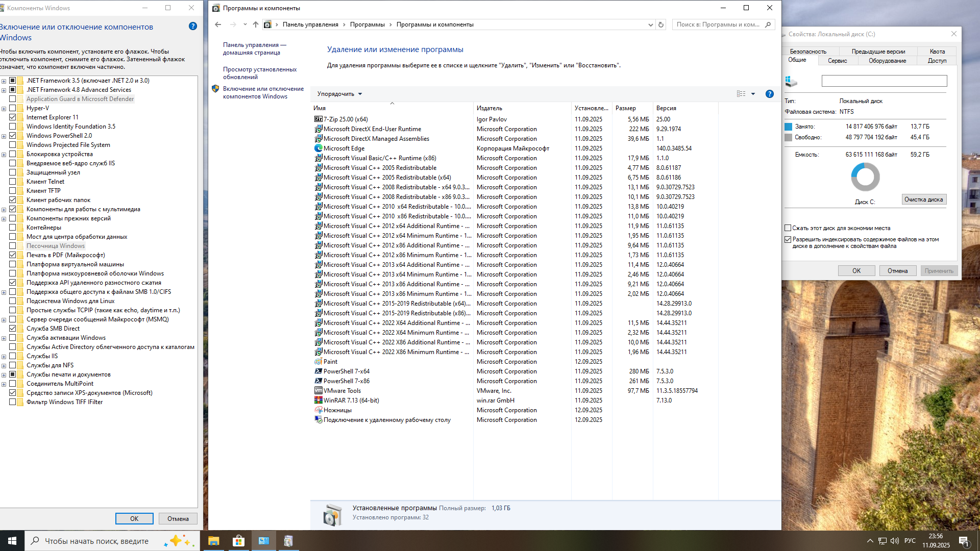This screenshot has width=980, height=551.
Task: Switch to Безопасность tab in disk properties
Action: click(808, 52)
